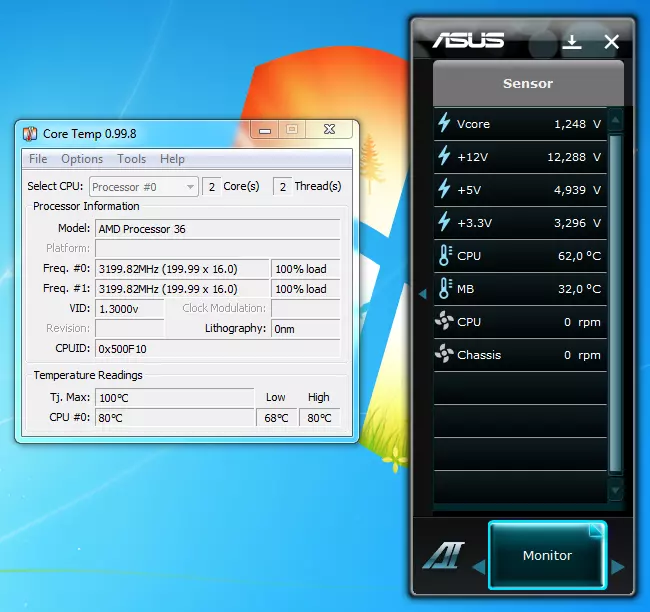Click the left collapse arrow beside the sensor list
This screenshot has width=650, height=612.
pos(423,294)
